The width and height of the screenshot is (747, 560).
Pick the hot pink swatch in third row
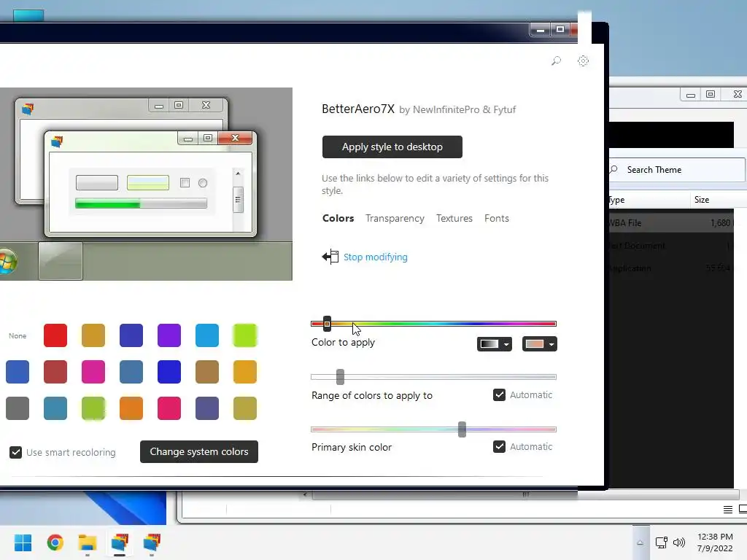(169, 408)
